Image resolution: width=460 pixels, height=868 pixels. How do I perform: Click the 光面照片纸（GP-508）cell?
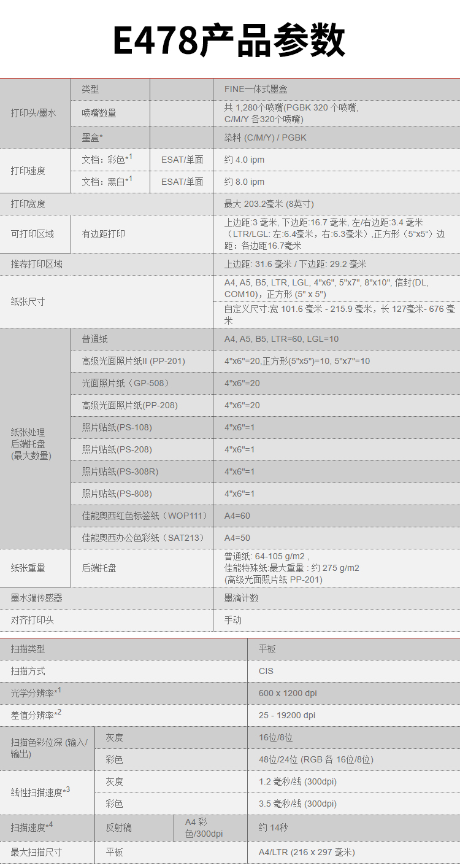(142, 383)
